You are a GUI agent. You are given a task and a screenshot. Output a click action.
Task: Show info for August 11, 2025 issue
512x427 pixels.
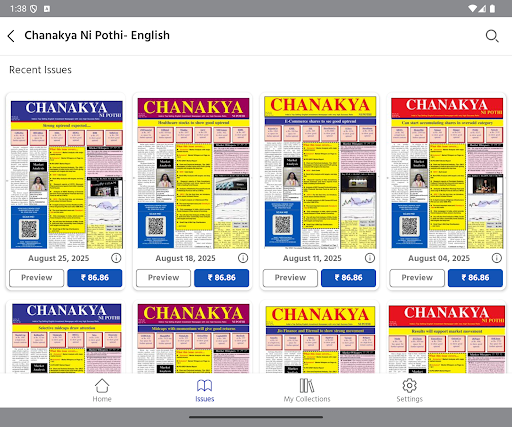click(x=370, y=258)
